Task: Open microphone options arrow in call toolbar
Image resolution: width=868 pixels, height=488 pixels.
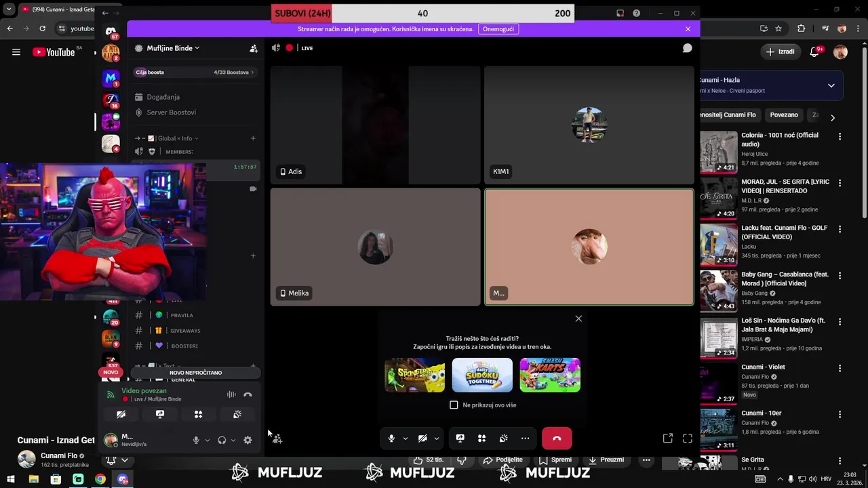Action: coord(406,439)
